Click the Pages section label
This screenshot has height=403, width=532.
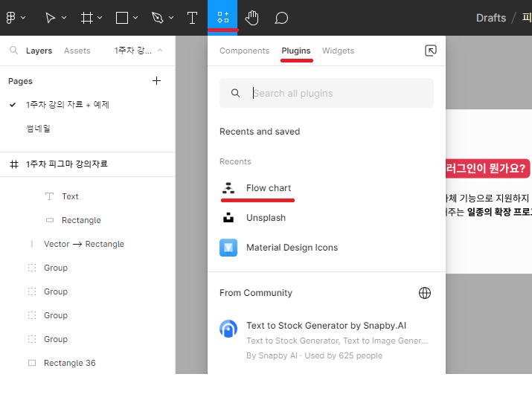20,81
